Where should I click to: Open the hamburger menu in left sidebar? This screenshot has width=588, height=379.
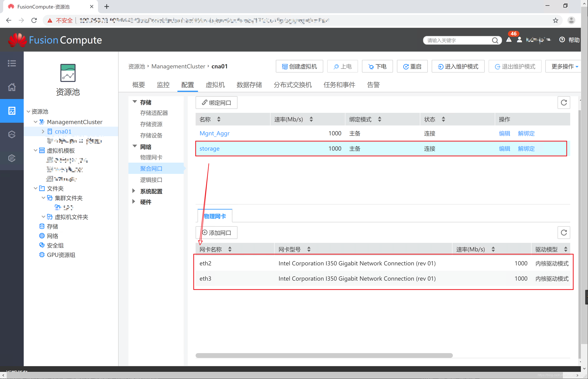pyautogui.click(x=12, y=63)
